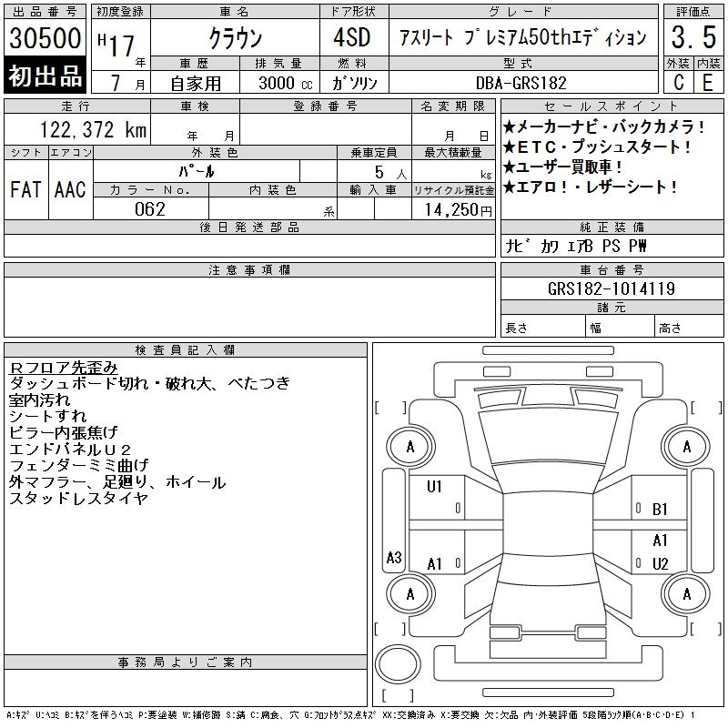Click the B1 damage mark on diagram

[660, 510]
